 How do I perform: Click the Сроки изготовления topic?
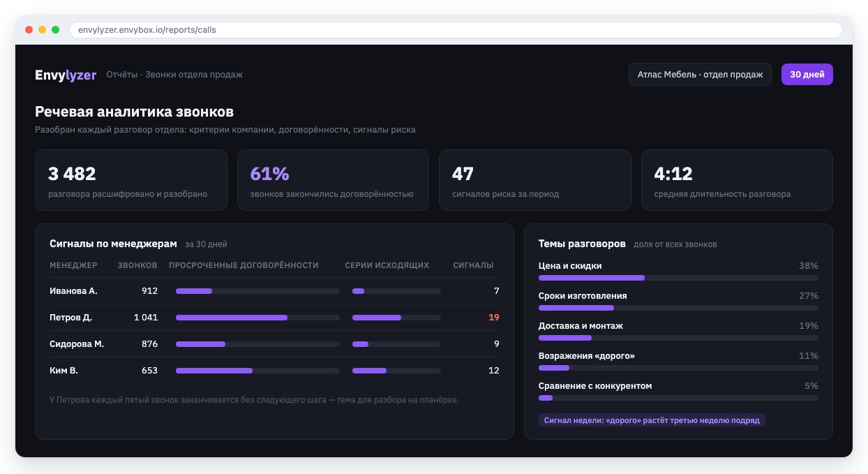coord(583,296)
